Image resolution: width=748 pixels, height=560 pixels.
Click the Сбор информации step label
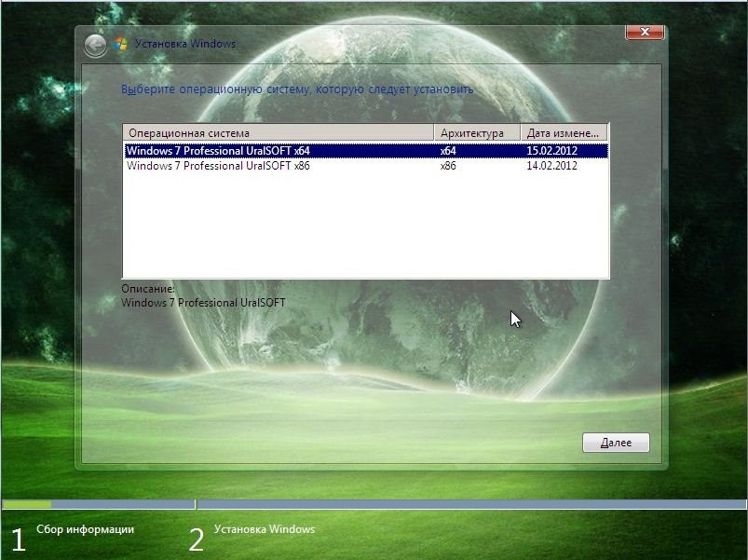pyautogui.click(x=86, y=529)
